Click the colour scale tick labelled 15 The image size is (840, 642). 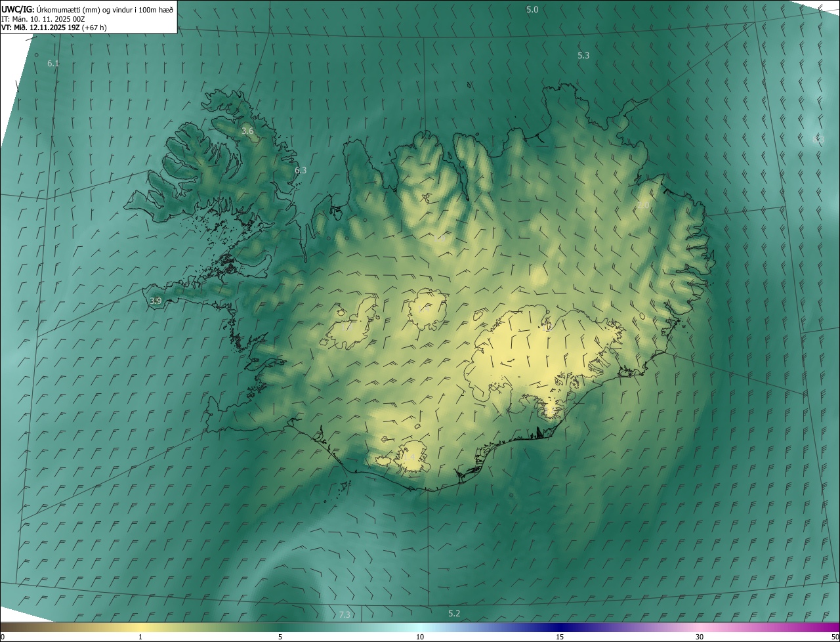[x=560, y=637]
